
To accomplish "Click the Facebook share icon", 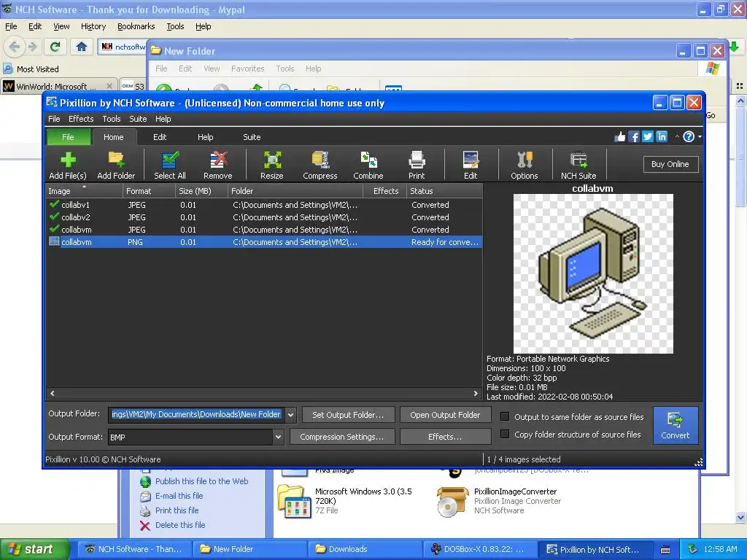I will [x=634, y=137].
